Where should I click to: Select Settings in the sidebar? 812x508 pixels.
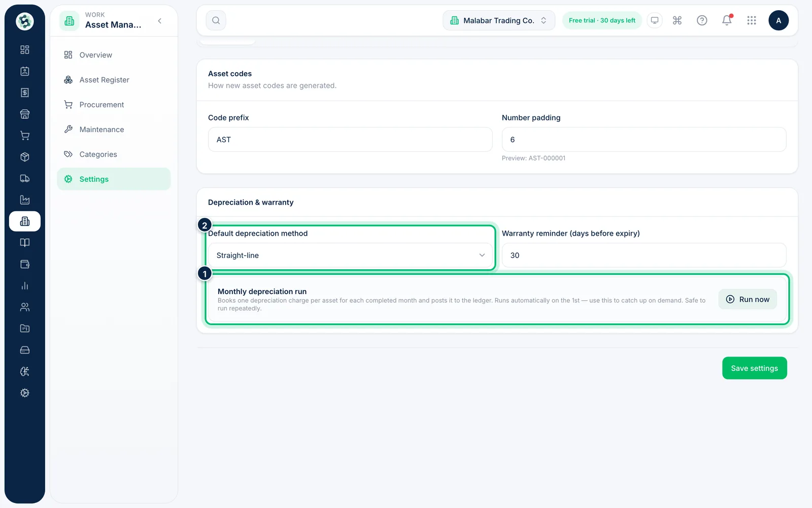click(x=114, y=179)
